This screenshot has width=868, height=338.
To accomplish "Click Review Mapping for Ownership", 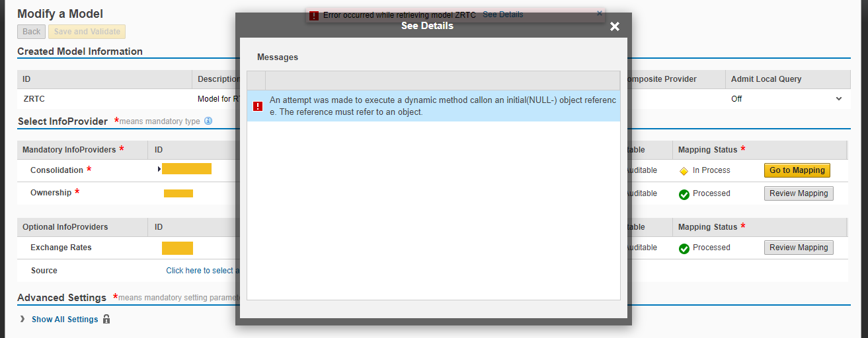I will pos(799,193).
